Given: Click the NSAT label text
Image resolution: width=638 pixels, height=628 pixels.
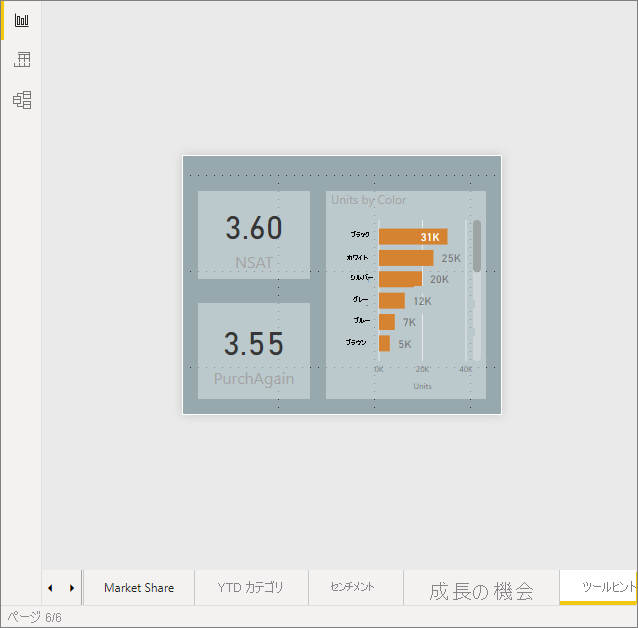Looking at the screenshot, I should [x=254, y=263].
